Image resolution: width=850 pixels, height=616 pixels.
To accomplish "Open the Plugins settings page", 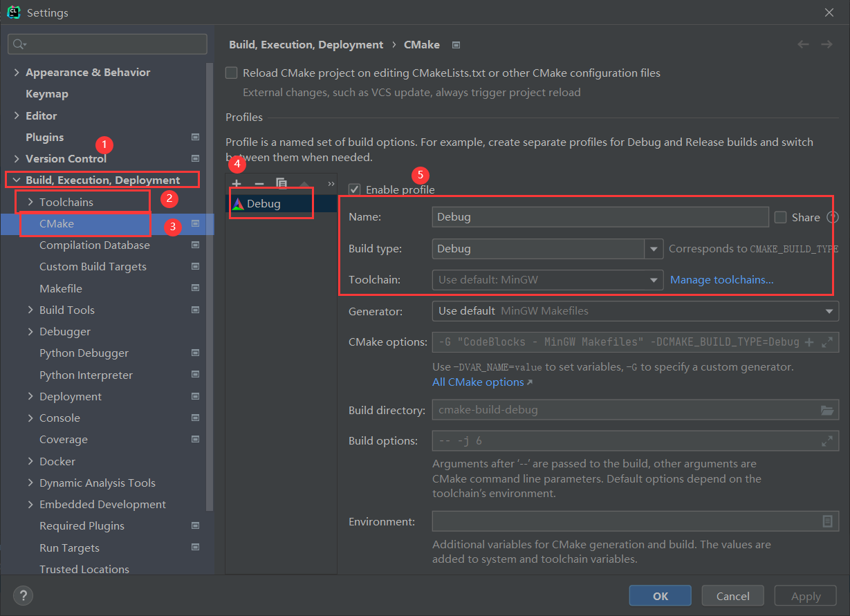I will click(44, 137).
